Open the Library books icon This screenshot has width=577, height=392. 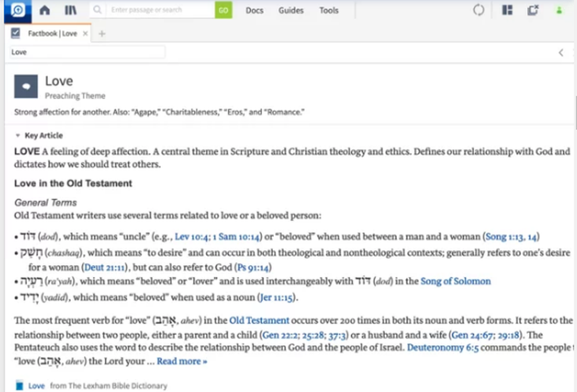[x=70, y=10]
